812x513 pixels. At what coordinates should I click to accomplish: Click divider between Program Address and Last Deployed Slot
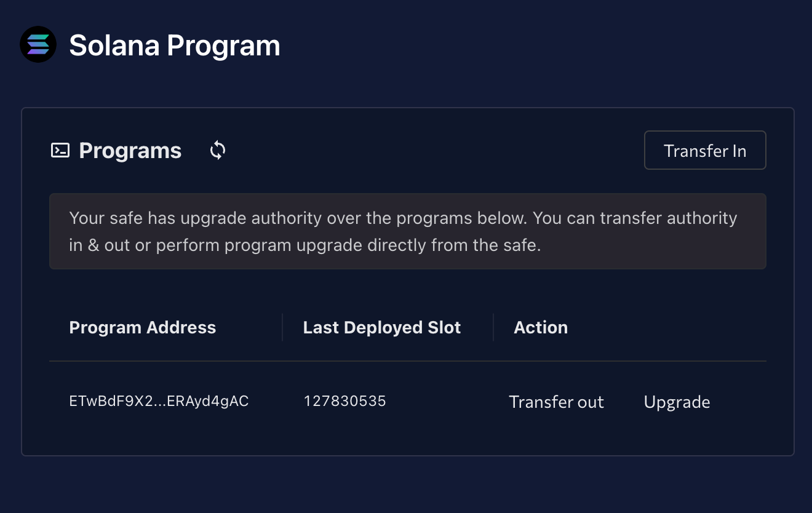[x=282, y=327]
